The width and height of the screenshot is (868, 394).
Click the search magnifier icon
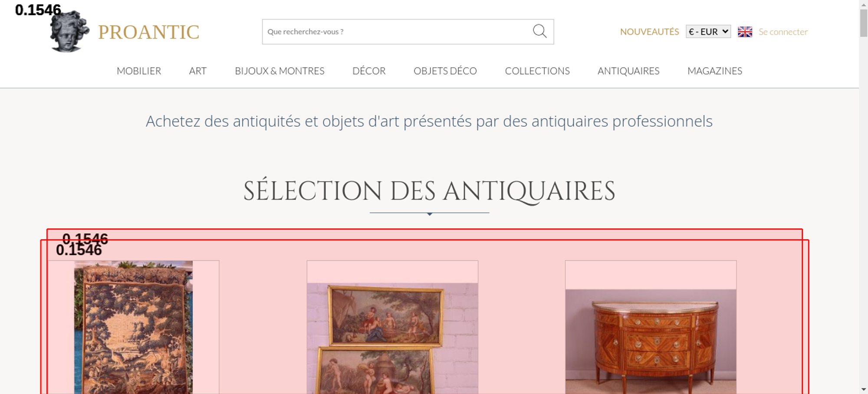tap(539, 31)
